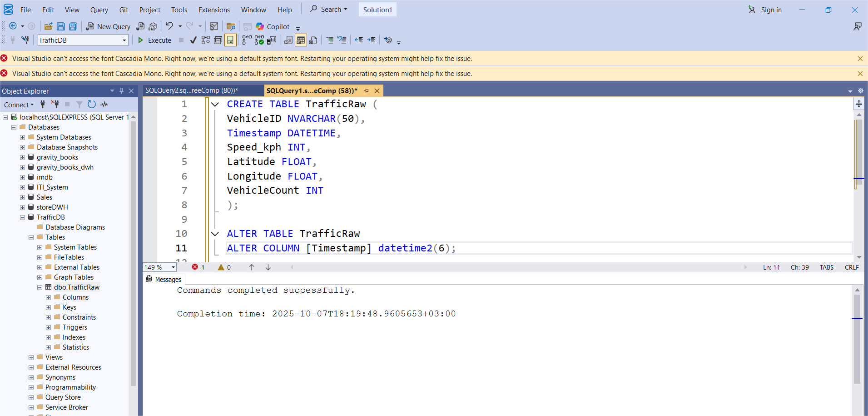This screenshot has width=868, height=416.
Task: Select the Parse query checkmark icon
Action: pos(193,40)
